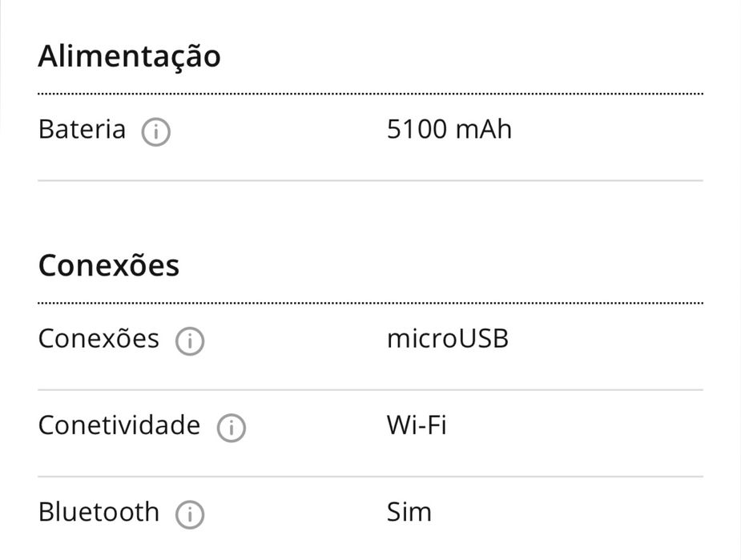741x560 pixels.
Task: Select the Bluetooth label
Action: pos(99,512)
